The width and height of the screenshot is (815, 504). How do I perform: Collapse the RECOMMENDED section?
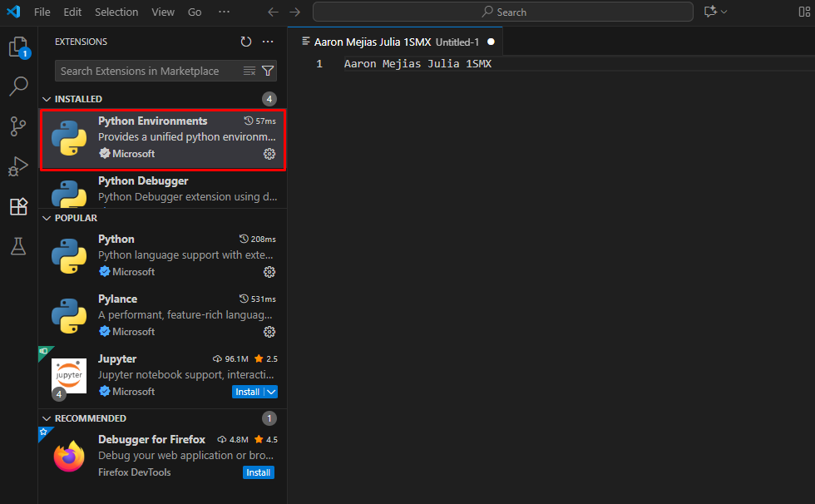[47, 418]
